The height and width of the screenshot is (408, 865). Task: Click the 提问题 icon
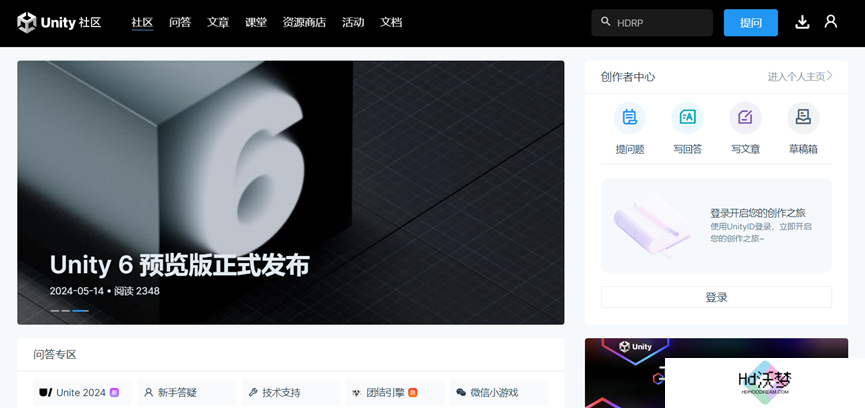coord(629,117)
